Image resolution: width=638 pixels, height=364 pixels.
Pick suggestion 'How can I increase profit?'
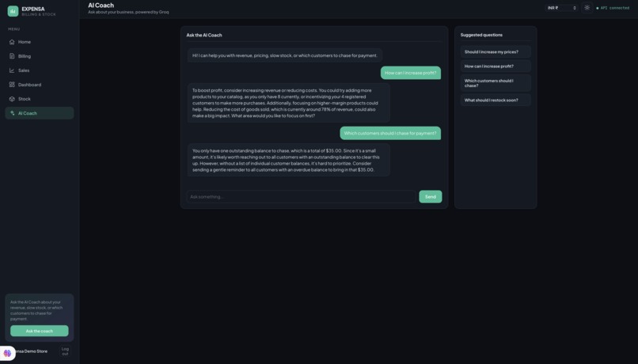pos(496,66)
